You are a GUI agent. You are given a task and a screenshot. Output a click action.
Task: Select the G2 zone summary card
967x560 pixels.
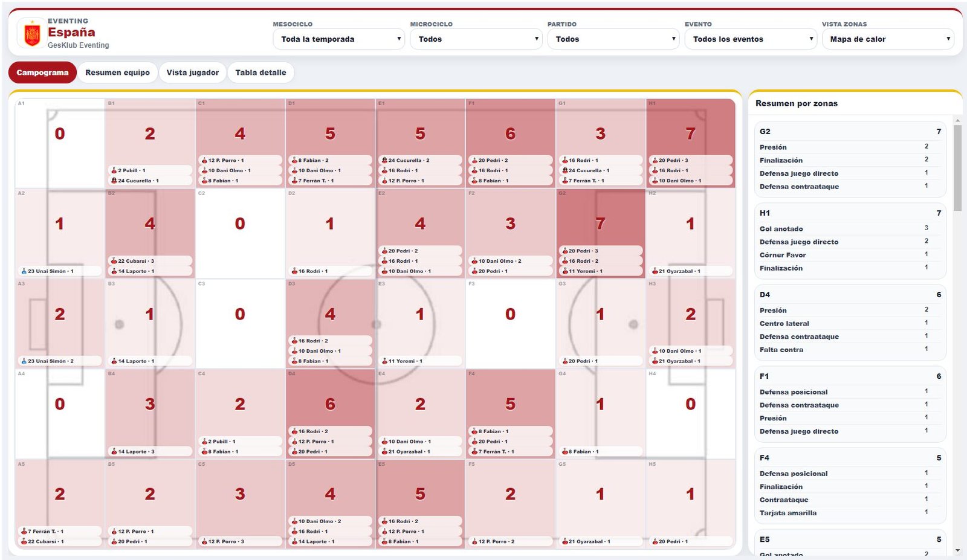(850, 159)
